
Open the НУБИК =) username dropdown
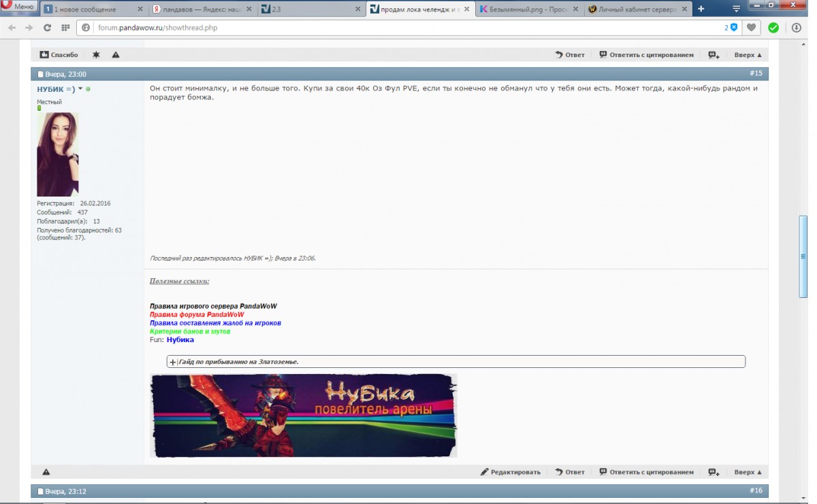click(x=80, y=89)
